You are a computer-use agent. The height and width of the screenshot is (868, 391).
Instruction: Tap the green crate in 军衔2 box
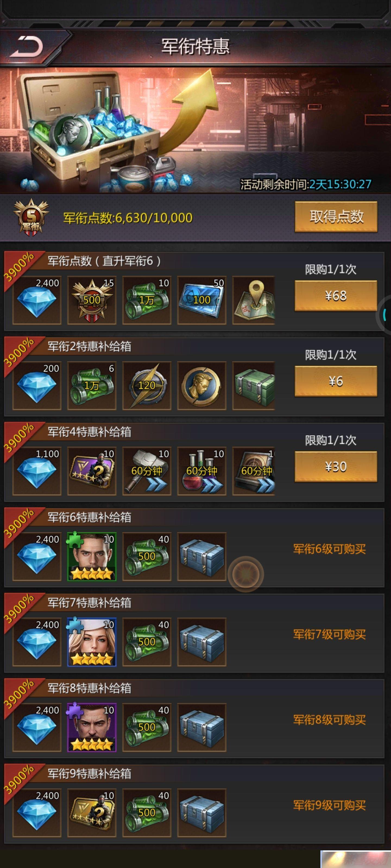254,386
